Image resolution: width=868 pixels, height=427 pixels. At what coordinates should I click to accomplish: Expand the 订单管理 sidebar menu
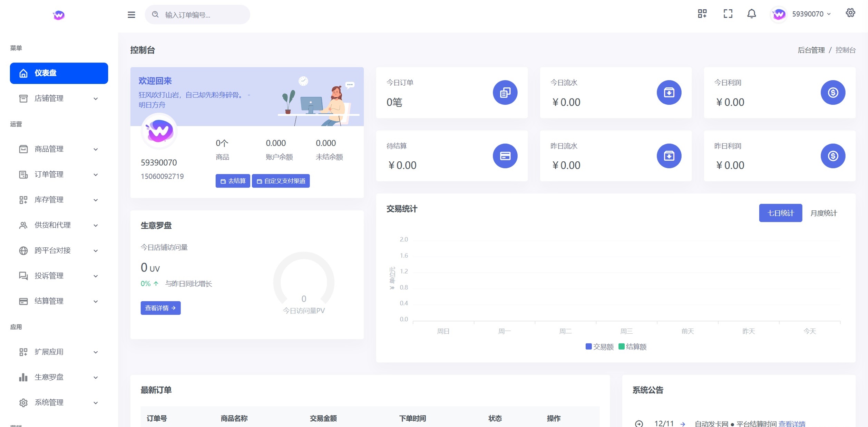pos(59,174)
